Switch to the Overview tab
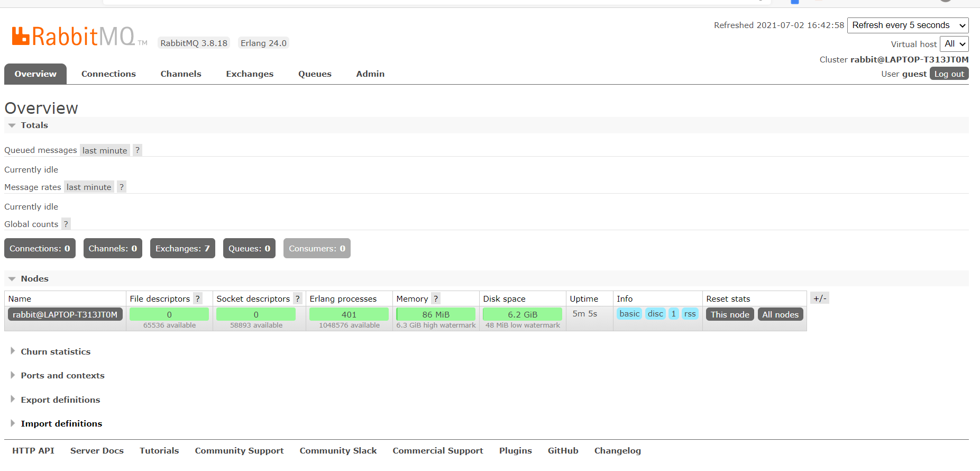Screen dimensions: 980x471 (x=35, y=74)
